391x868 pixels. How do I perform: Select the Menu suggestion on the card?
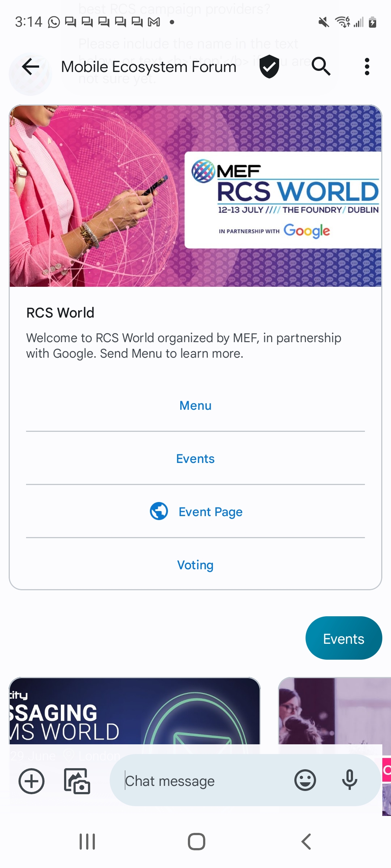(195, 405)
